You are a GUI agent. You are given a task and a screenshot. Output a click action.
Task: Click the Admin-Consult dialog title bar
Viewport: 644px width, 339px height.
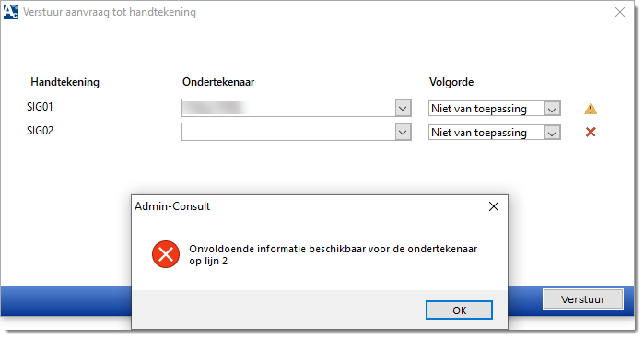[x=308, y=206]
